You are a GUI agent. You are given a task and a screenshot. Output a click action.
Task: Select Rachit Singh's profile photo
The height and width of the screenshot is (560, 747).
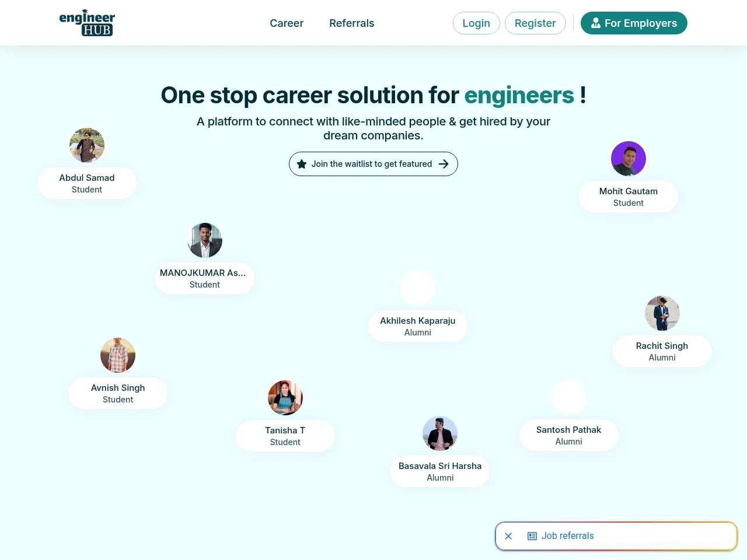(x=662, y=313)
